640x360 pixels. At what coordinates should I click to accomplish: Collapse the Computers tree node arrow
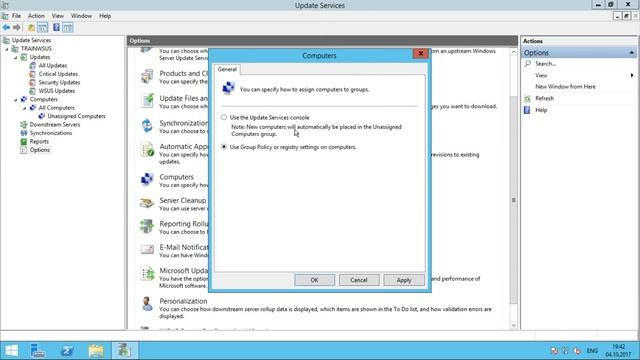(x=16, y=100)
